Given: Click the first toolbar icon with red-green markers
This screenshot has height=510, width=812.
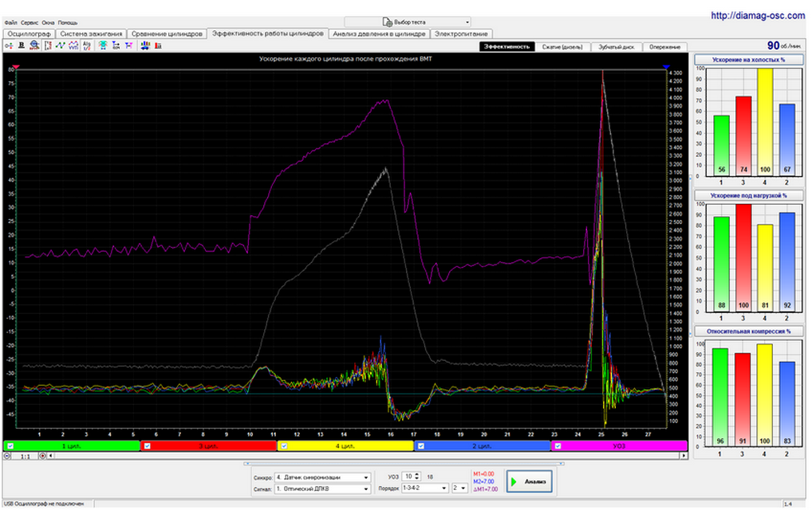Looking at the screenshot, I should point(9,46).
